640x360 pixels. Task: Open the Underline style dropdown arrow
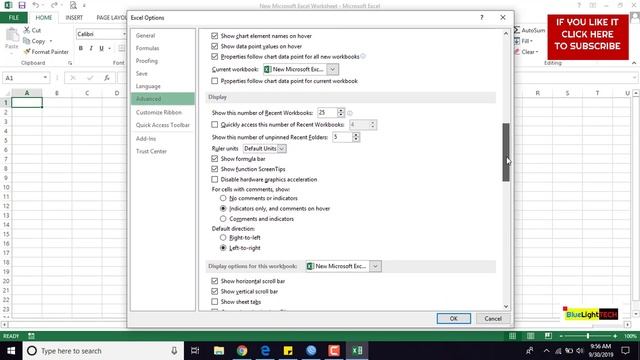(x=109, y=48)
